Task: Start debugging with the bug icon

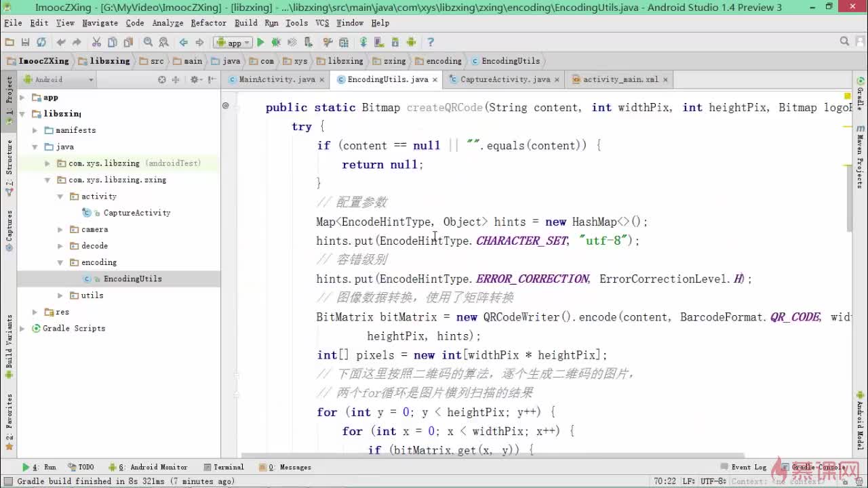Action: pyautogui.click(x=276, y=42)
